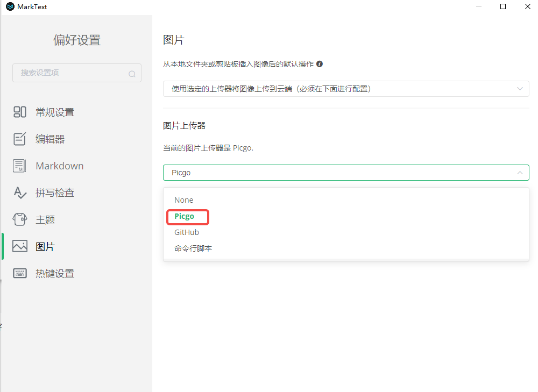The width and height of the screenshot is (538, 392).
Task: Click inside the 搜索设置项 search field
Action: [x=70, y=73]
